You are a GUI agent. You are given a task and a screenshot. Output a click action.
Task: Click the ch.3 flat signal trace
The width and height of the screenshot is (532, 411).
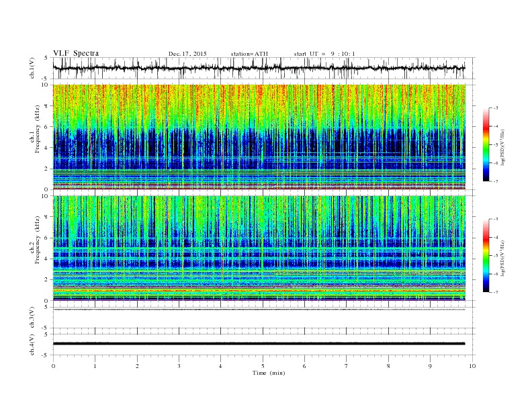click(x=259, y=310)
